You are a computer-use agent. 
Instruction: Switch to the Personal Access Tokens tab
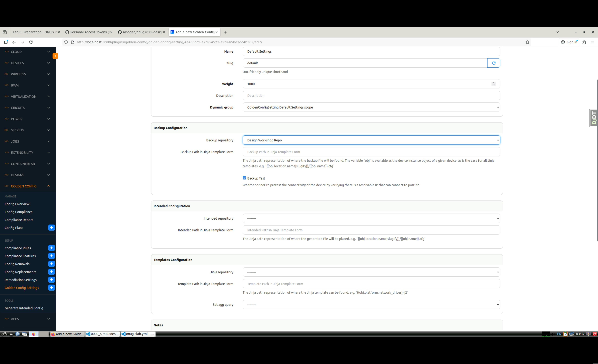[89, 32]
